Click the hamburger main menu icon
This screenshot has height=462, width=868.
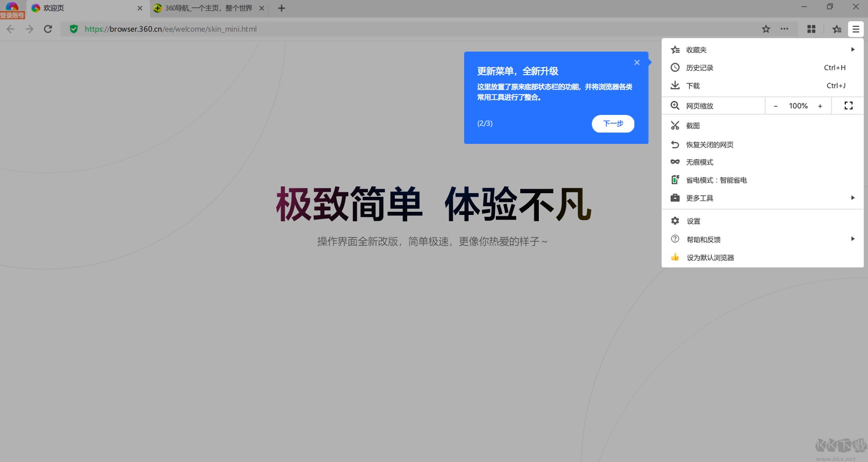click(855, 29)
